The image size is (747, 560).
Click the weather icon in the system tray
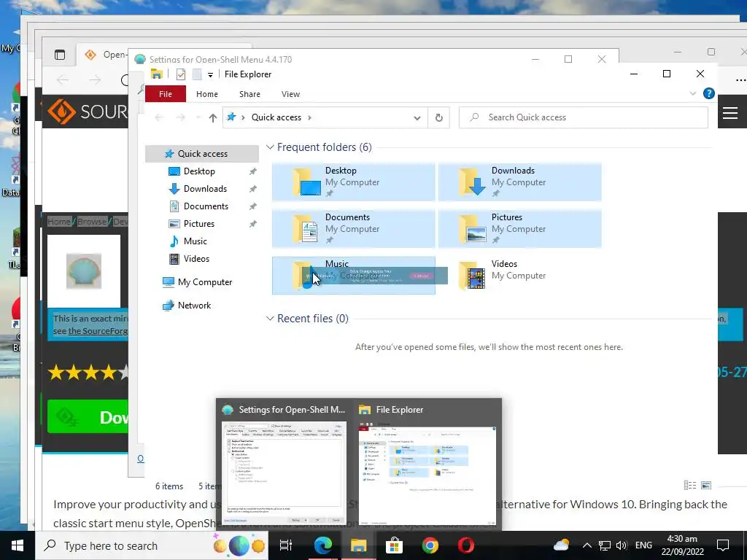tap(561, 545)
